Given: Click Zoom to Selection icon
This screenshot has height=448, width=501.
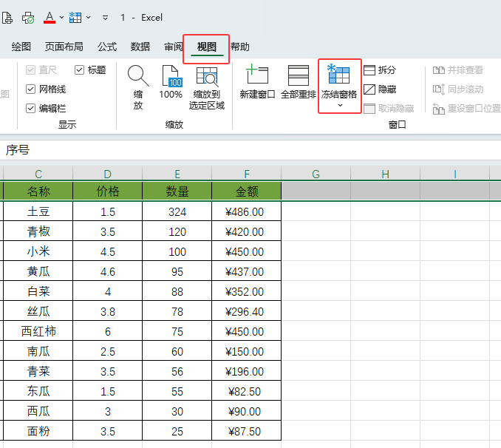Looking at the screenshot, I should (x=207, y=77).
